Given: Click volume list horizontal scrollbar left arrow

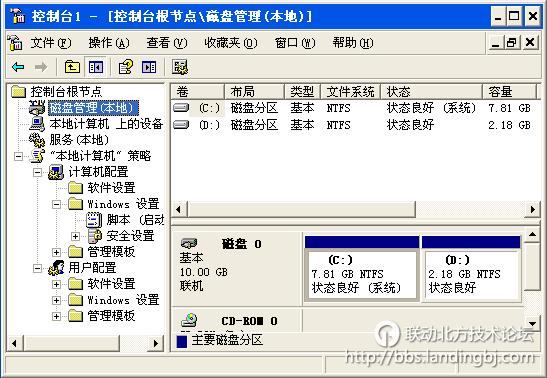Looking at the screenshot, I should (x=179, y=209).
